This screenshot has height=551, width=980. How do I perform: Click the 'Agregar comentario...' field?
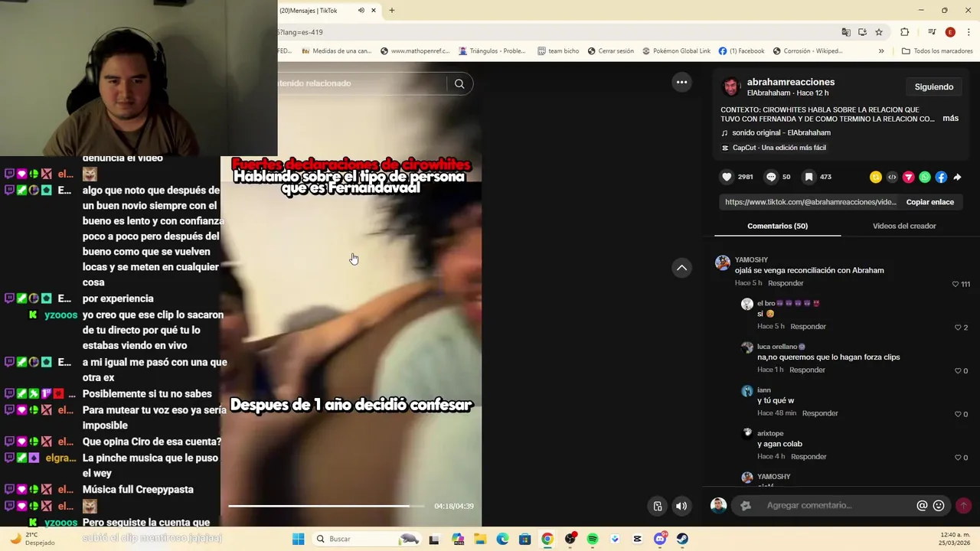(839, 506)
